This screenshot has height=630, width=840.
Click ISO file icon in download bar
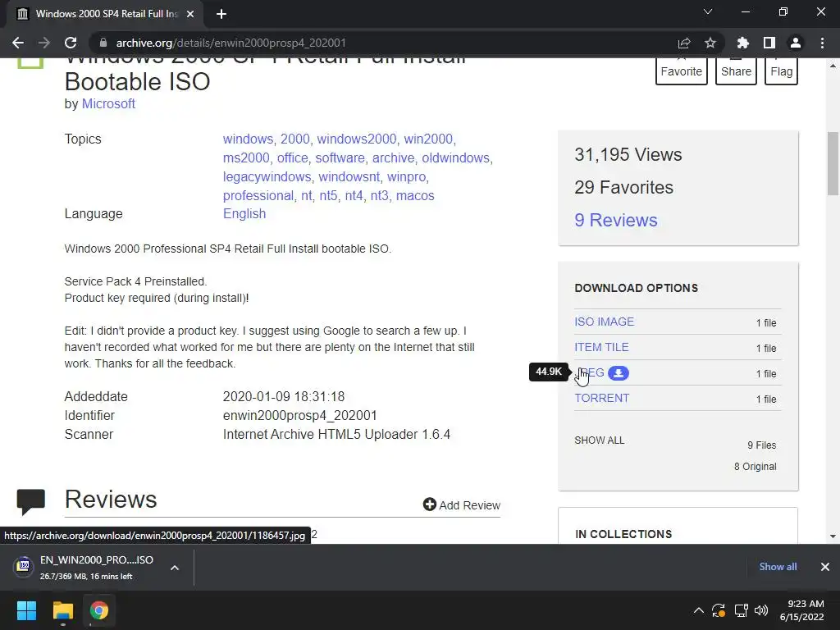coord(24,566)
